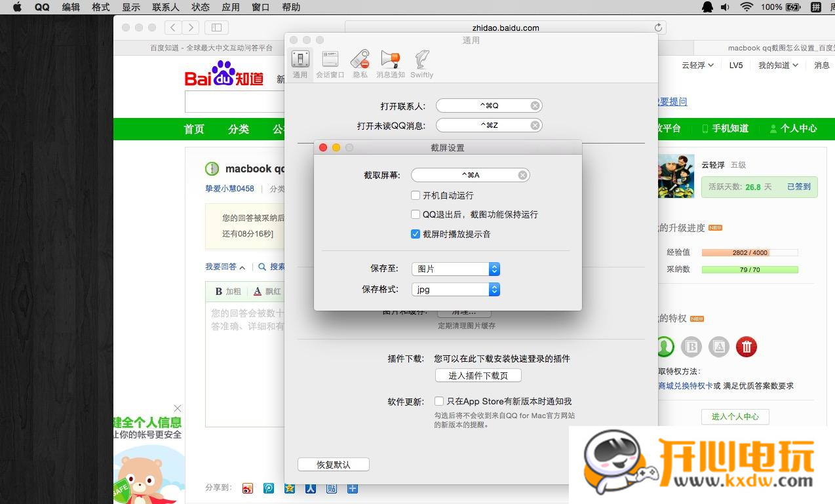
Task: Clear the 截取屏幕 shortcut field
Action: click(522, 174)
